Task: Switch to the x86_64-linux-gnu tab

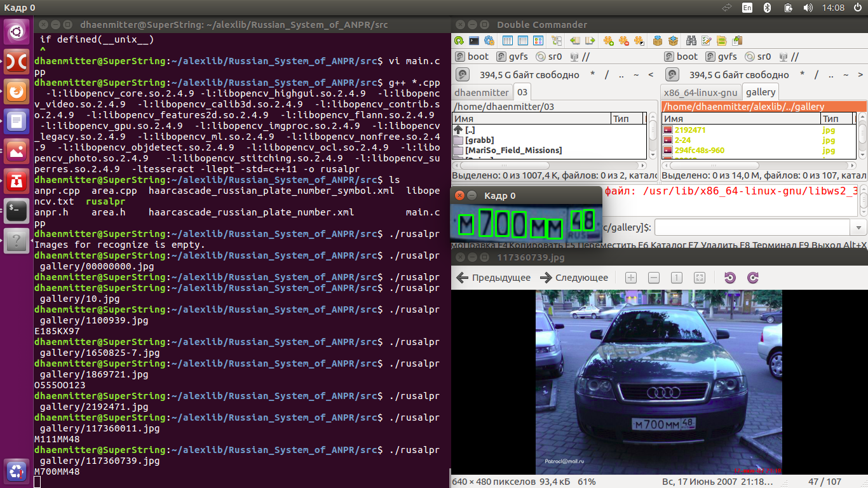Action: [x=701, y=92]
